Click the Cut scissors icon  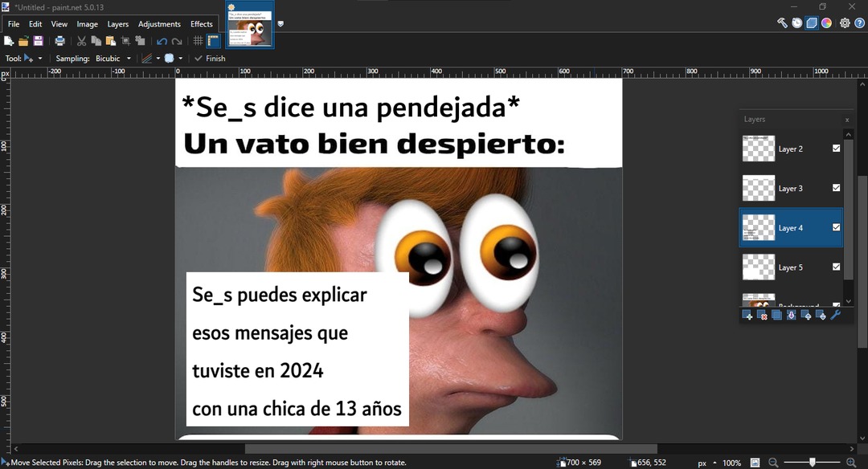click(81, 41)
